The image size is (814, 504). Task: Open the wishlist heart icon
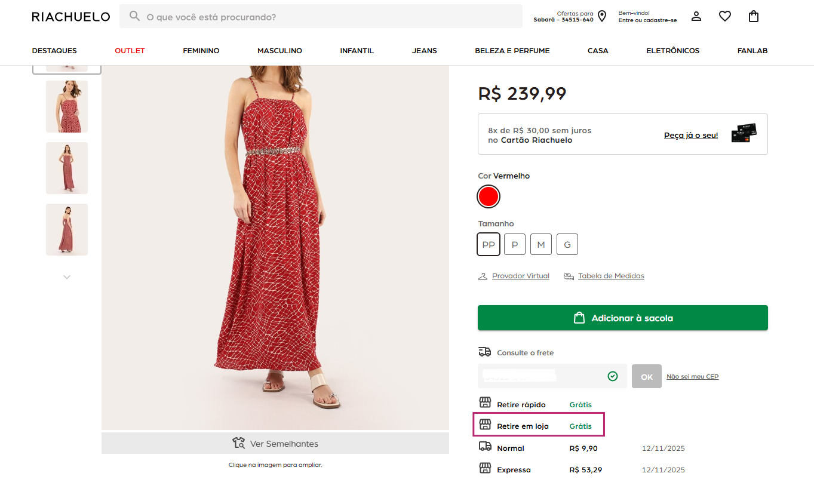click(724, 16)
